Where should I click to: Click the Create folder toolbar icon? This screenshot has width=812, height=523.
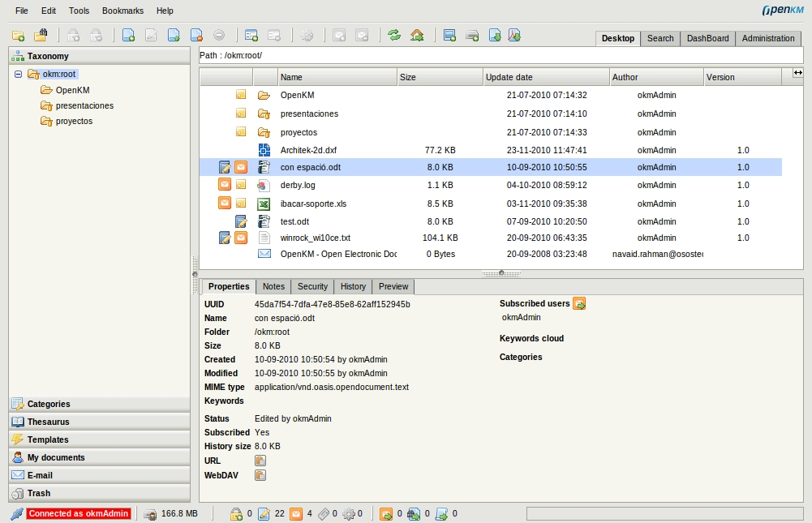[18, 36]
